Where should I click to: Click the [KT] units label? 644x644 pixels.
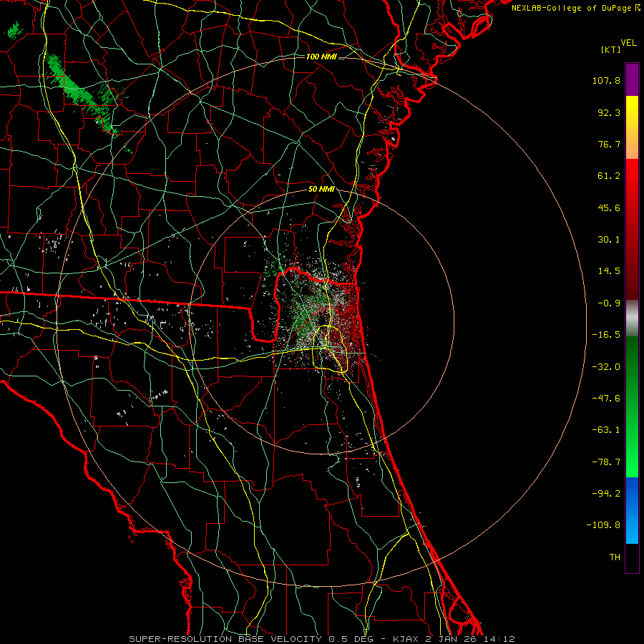[x=610, y=49]
